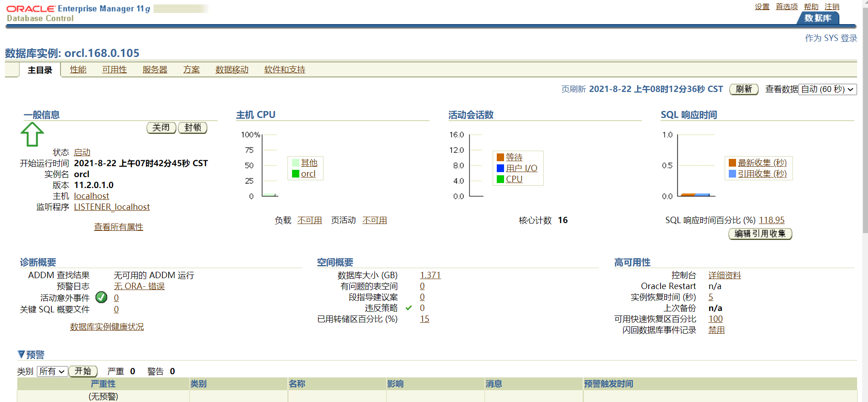
Task: Click the 编辑引用收集 button
Action: (760, 234)
